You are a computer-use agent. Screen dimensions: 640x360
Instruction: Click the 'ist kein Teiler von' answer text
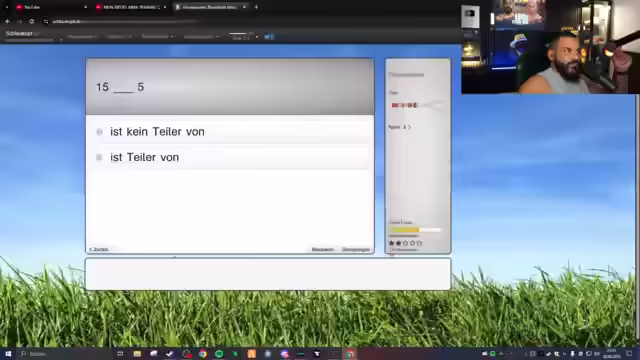coord(157,131)
